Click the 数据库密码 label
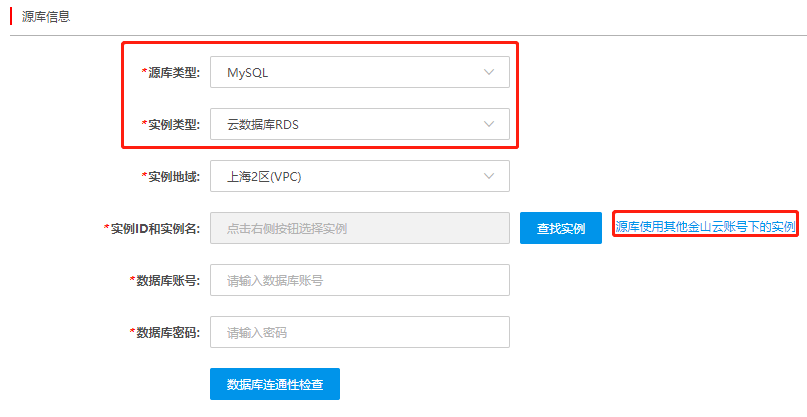Screen dimensions: 807x417 pos(165,333)
